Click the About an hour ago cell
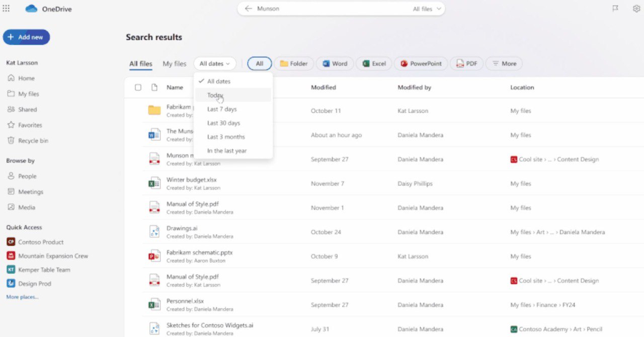Screen dimensions: 644x337 click(x=336, y=135)
